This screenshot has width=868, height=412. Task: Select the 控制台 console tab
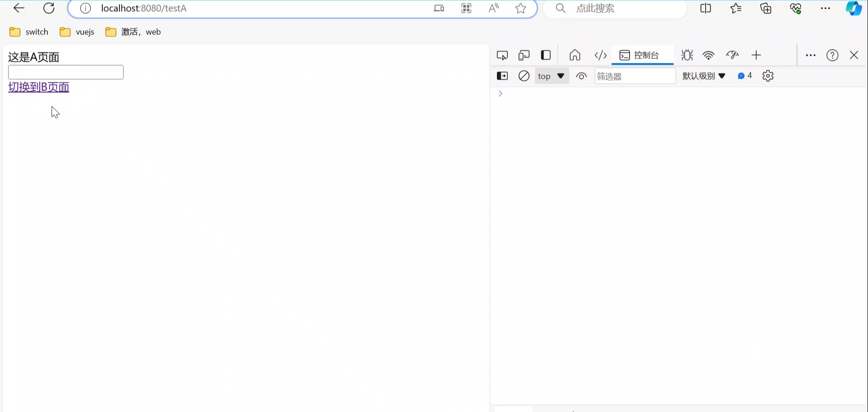(641, 55)
